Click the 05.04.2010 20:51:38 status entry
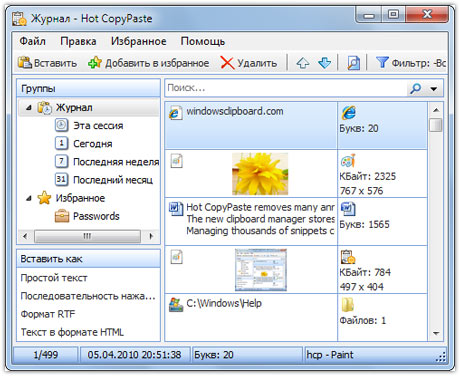The image size is (460, 376). click(134, 355)
